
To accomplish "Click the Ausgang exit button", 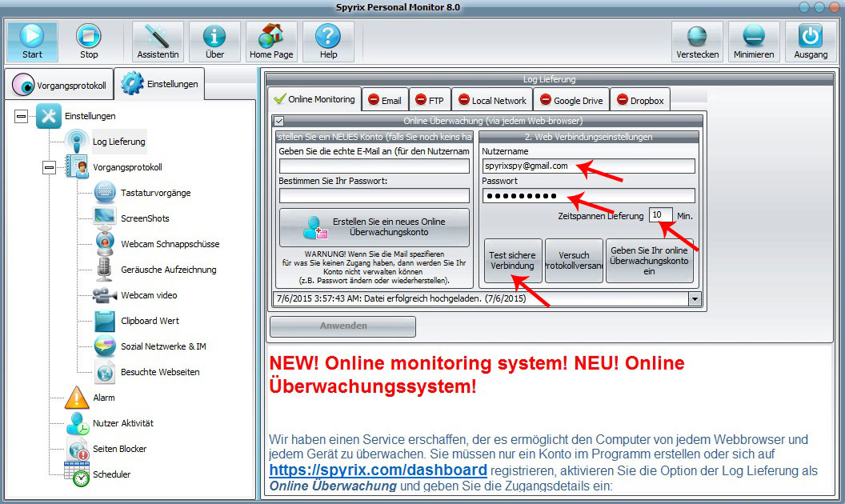I will (811, 42).
